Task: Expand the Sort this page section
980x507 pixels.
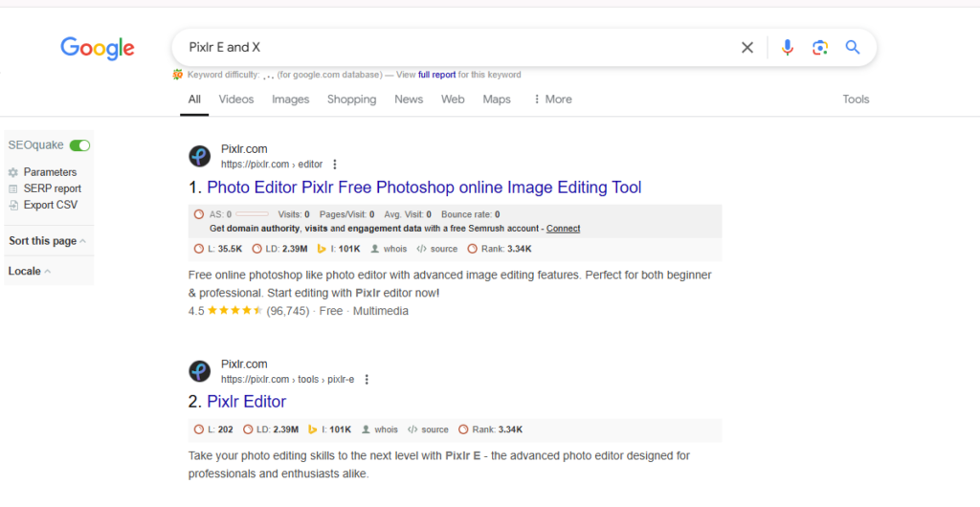Action: 48,241
